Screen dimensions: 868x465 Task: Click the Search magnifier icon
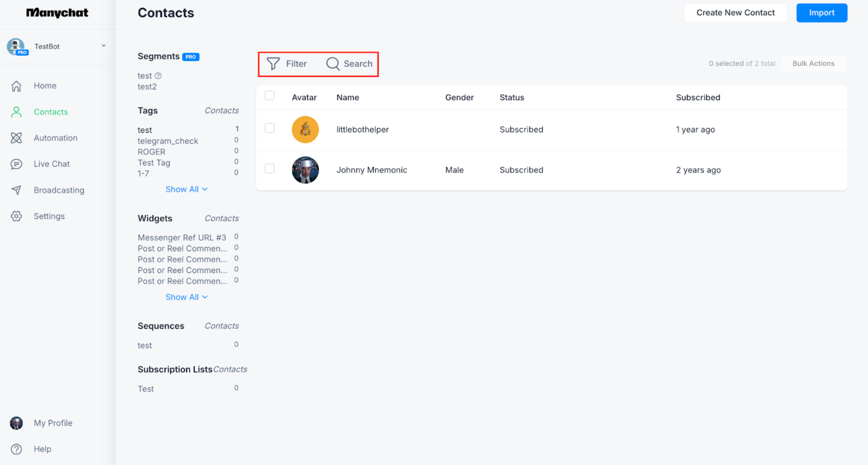click(x=333, y=63)
